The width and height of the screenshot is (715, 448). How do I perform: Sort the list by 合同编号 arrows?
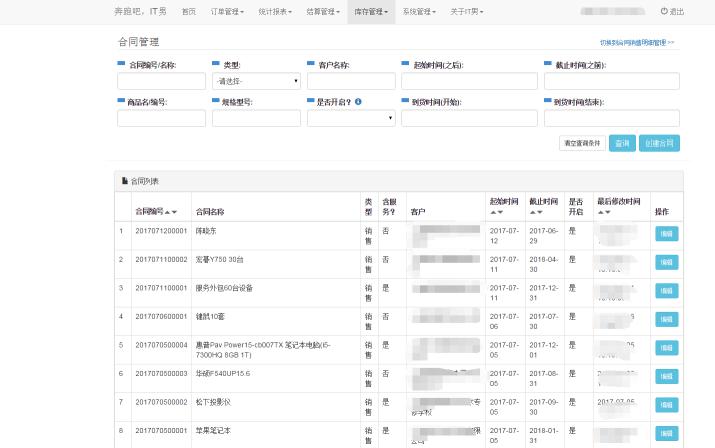[172, 212]
